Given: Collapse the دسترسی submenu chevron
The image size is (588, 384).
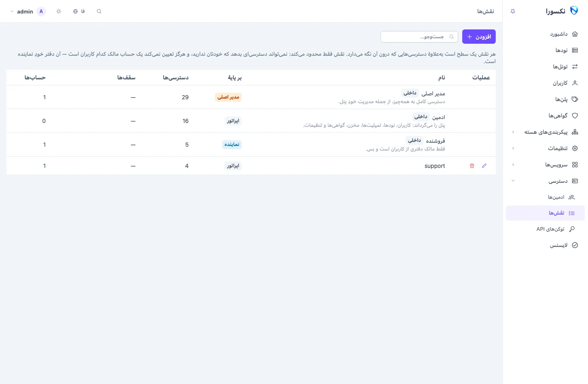Looking at the screenshot, I should pyautogui.click(x=513, y=181).
